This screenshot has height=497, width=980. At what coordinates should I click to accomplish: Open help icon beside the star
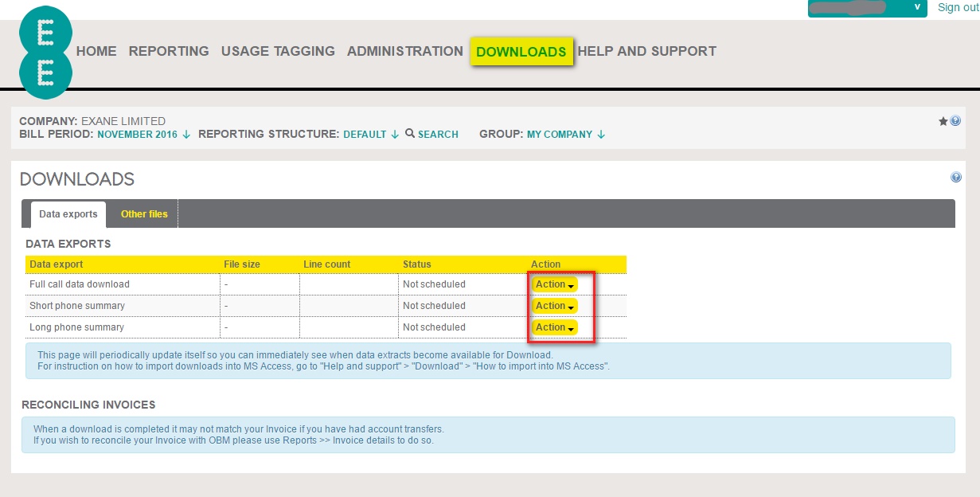(x=955, y=121)
